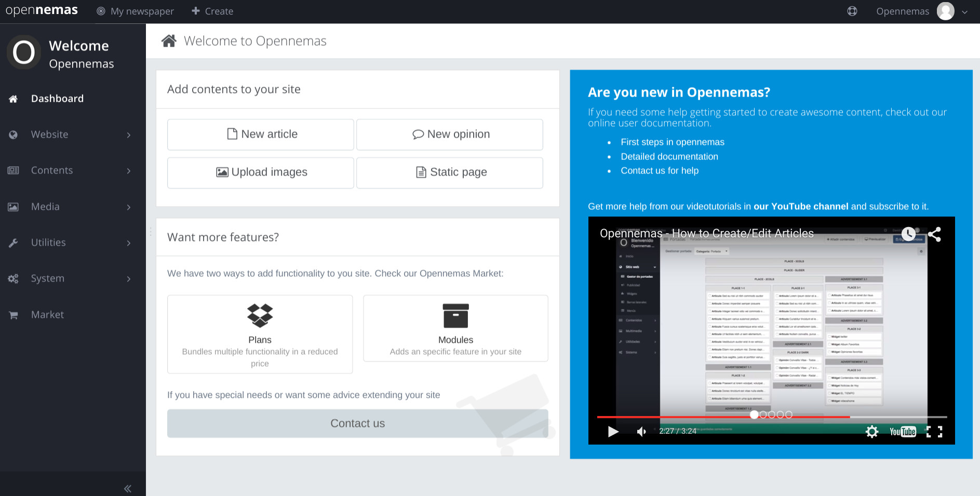The height and width of the screenshot is (496, 980).
Task: Click the round O site logo in sidebar
Action: (x=24, y=52)
